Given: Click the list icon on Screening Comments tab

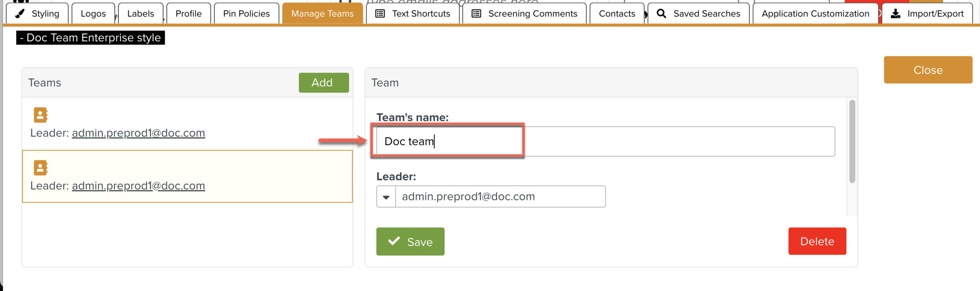Looking at the screenshot, I should click(476, 14).
